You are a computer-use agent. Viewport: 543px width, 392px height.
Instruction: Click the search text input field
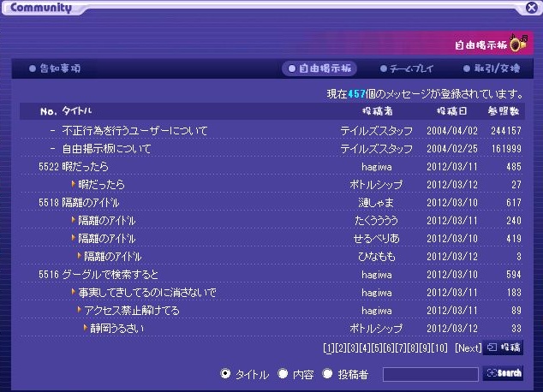[x=430, y=374]
